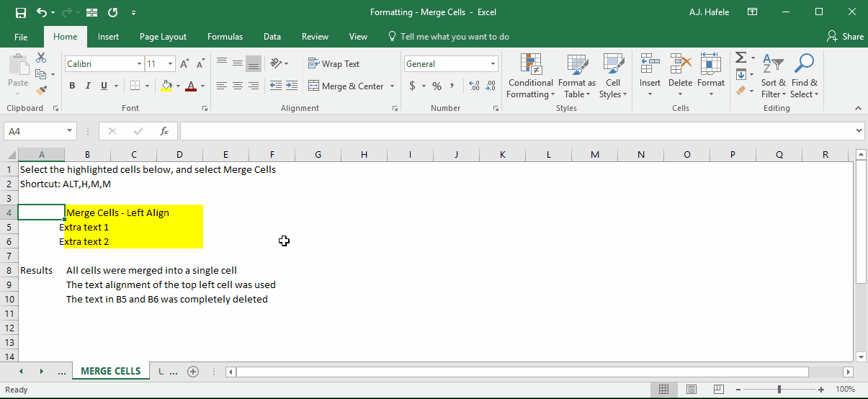This screenshot has height=399, width=868.
Task: Align text to the top
Action: [x=222, y=63]
